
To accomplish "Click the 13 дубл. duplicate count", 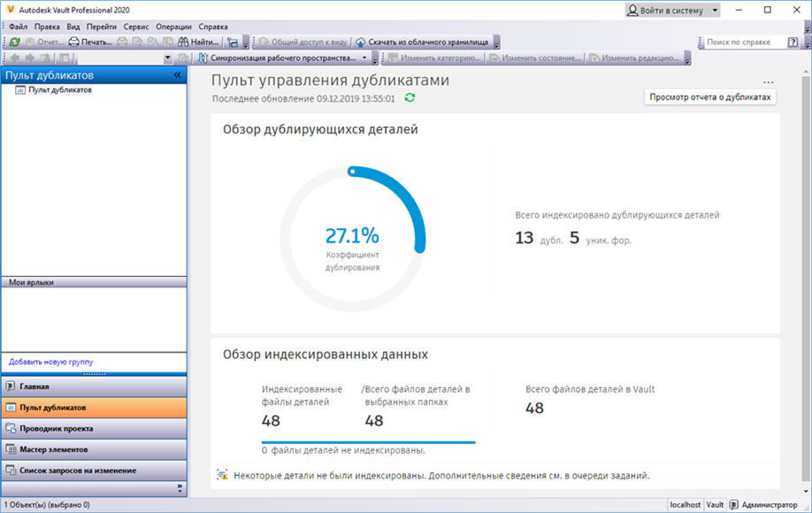I will pyautogui.click(x=539, y=238).
